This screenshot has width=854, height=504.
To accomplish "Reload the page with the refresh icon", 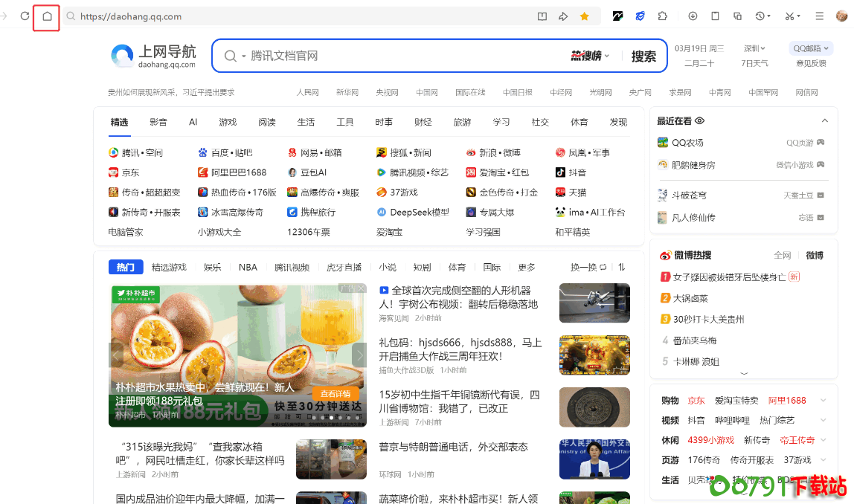I will pyautogui.click(x=25, y=16).
